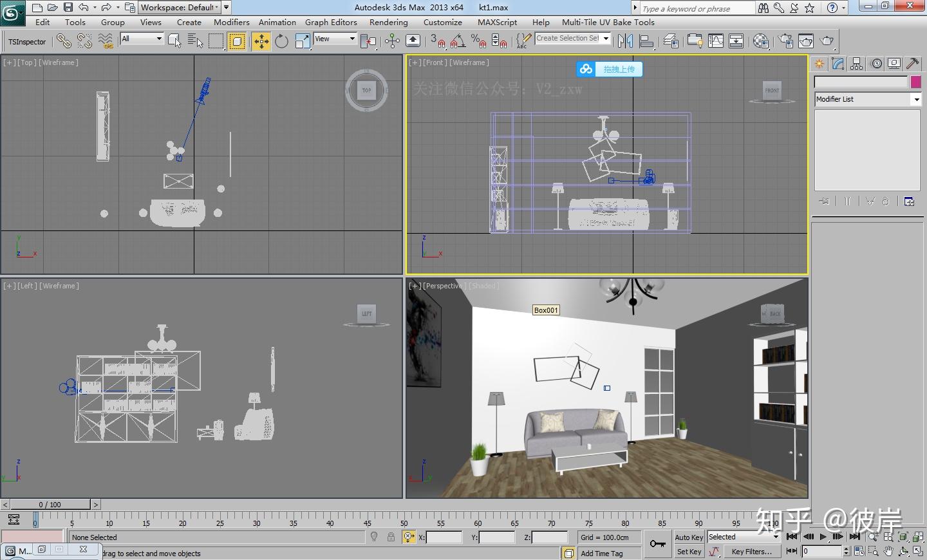Open the Curve Editor
927x560 pixels.
[715, 41]
